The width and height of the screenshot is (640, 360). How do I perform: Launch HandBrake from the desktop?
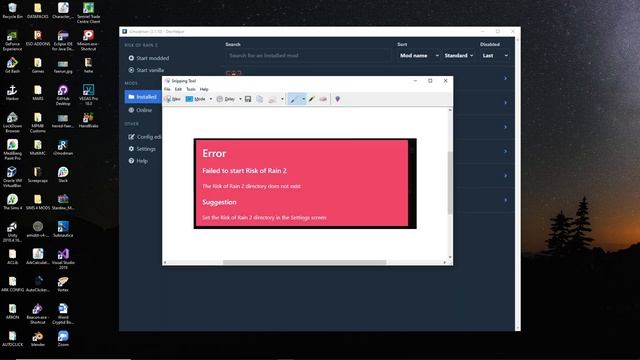pyautogui.click(x=88, y=120)
